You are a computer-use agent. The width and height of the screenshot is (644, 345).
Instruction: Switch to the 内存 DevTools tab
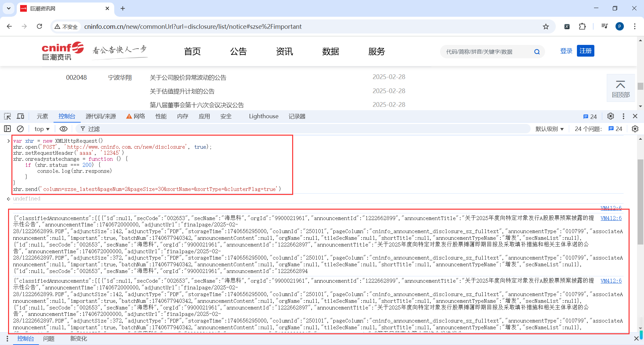pos(183,116)
